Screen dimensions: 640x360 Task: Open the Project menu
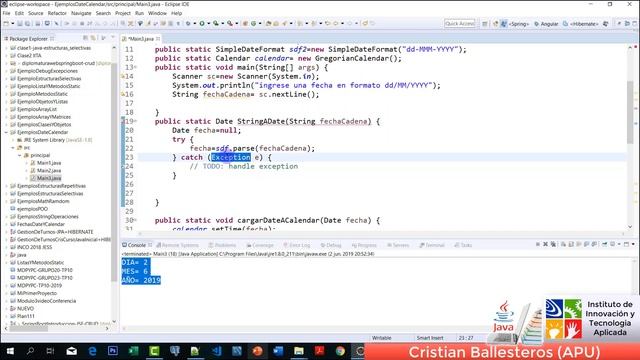122,13
